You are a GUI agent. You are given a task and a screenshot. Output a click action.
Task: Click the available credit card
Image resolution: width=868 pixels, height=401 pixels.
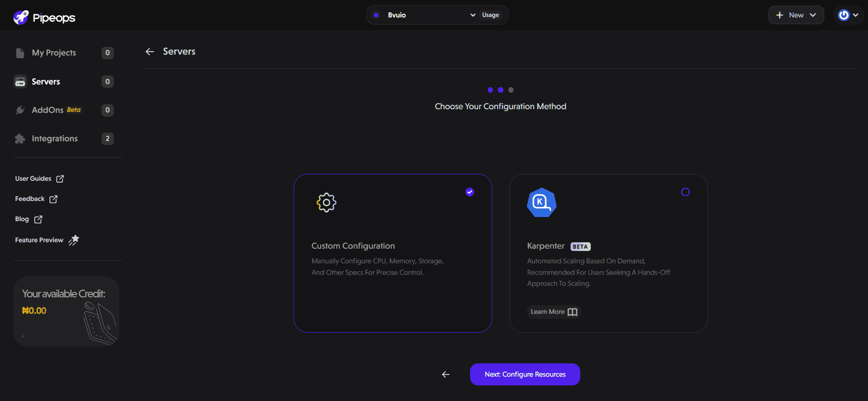pos(66,311)
